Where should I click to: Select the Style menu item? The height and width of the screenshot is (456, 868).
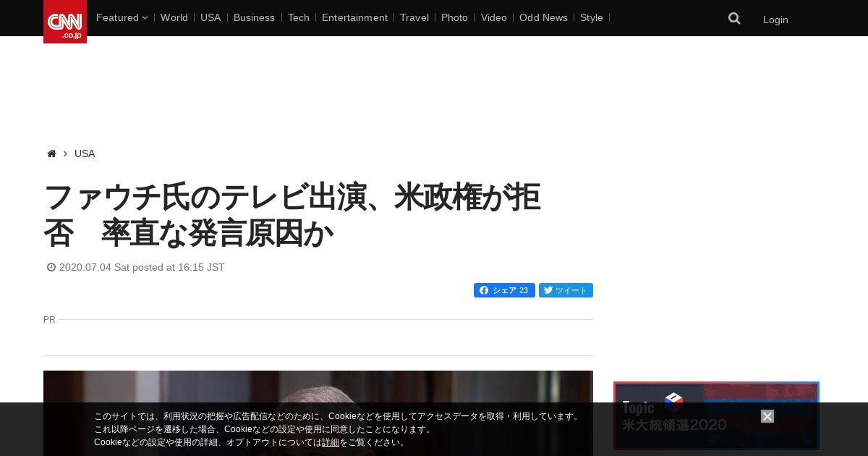592,17
